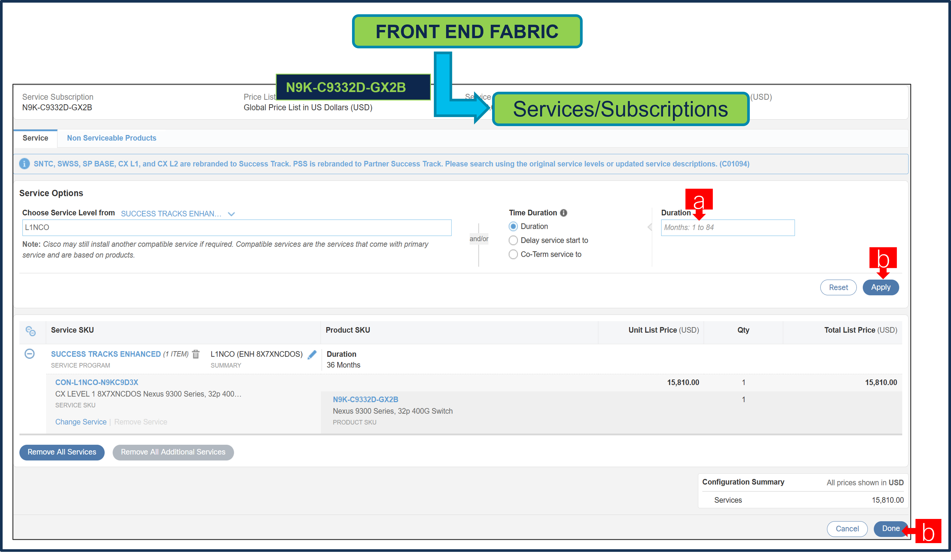Edit L1NCO summary using the pencil icon
This screenshot has height=560, width=951.
(312, 354)
